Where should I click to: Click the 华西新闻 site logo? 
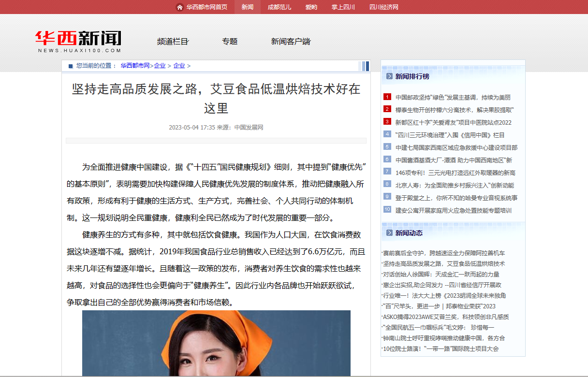tap(79, 42)
